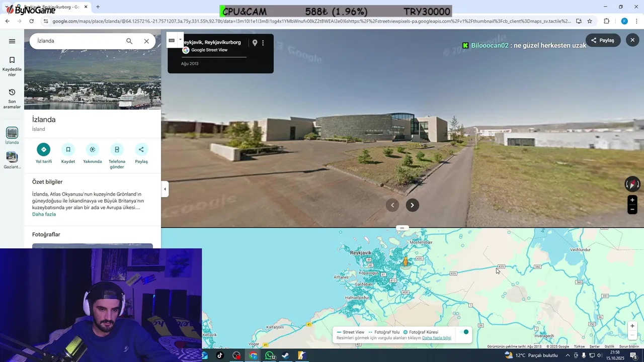Click the Paylaş share button in Street View
644x362 pixels.
coord(603,40)
